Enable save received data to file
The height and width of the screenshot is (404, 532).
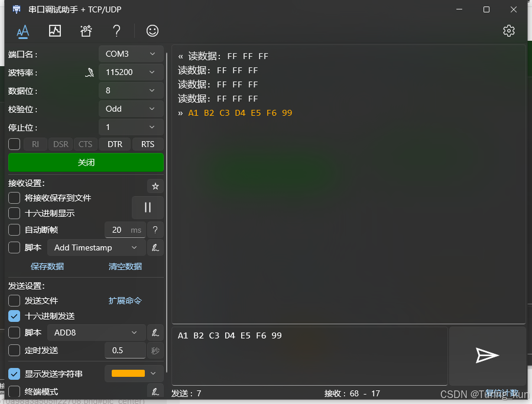coord(14,198)
